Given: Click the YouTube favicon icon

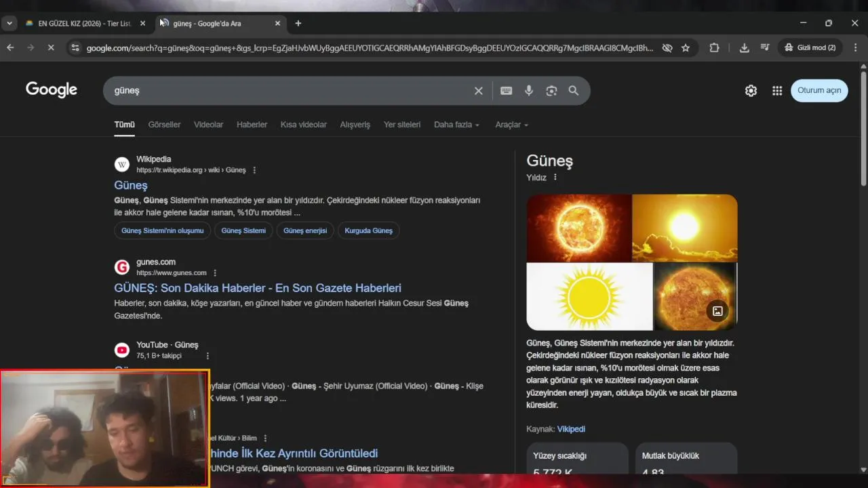Looking at the screenshot, I should click(x=122, y=350).
